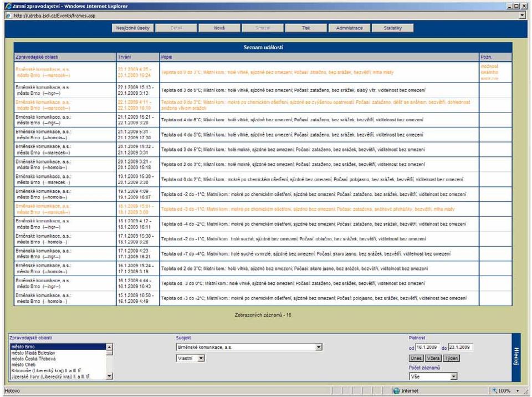Click the greyed-out Detail button
The height and width of the screenshot is (397, 532).
click(176, 28)
